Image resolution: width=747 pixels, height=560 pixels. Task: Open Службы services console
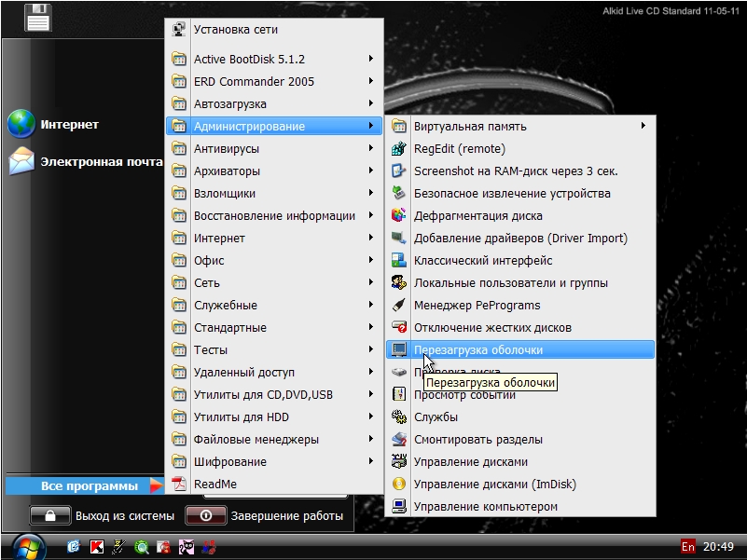520,417
